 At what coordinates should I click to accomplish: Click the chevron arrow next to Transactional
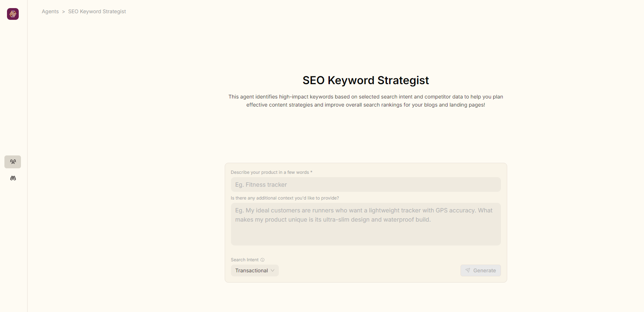(273, 270)
